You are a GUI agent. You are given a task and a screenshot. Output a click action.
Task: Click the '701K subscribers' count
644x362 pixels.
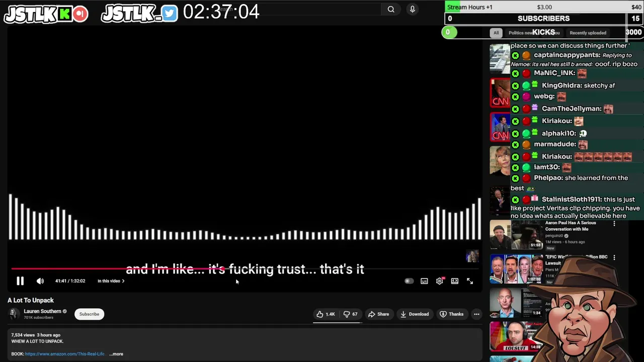tap(39, 318)
